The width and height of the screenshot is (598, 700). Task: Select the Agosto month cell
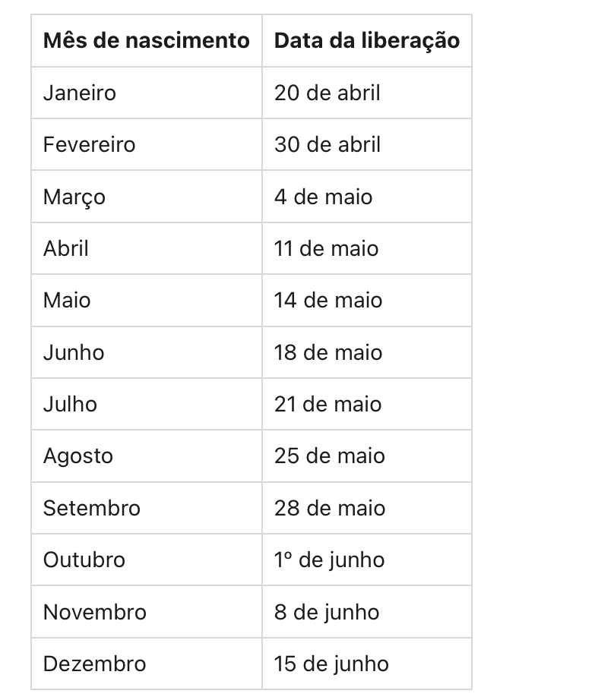[x=78, y=456]
